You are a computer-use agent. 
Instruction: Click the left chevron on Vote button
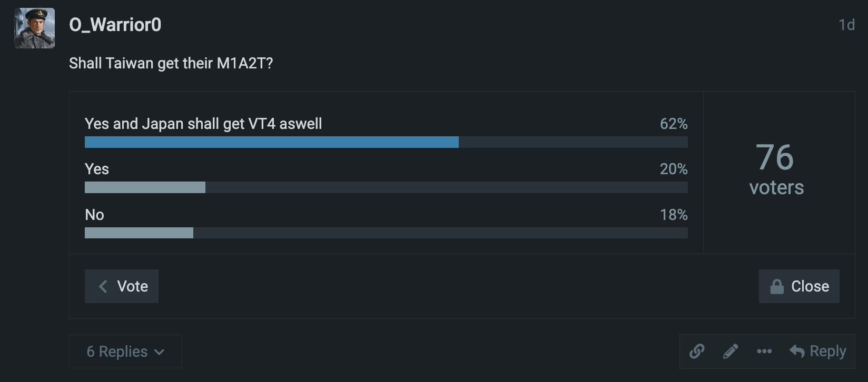pos(103,286)
